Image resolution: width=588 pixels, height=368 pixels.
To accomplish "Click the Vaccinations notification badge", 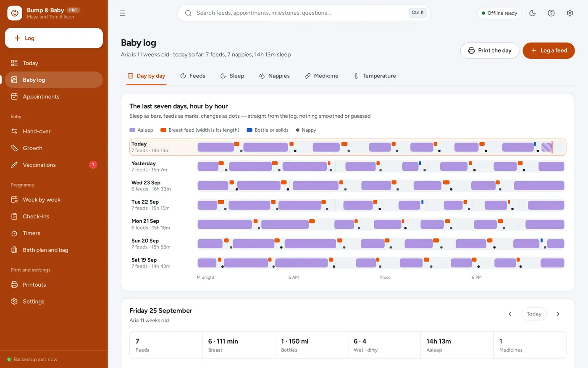I will click(x=93, y=165).
